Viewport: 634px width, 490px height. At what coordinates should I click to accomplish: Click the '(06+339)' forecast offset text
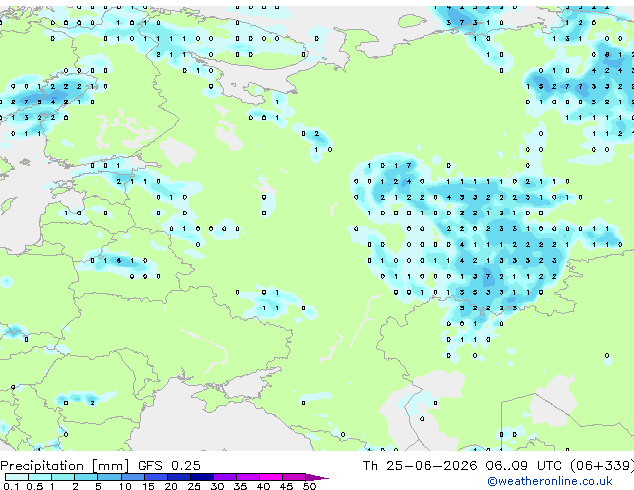pyautogui.click(x=602, y=466)
